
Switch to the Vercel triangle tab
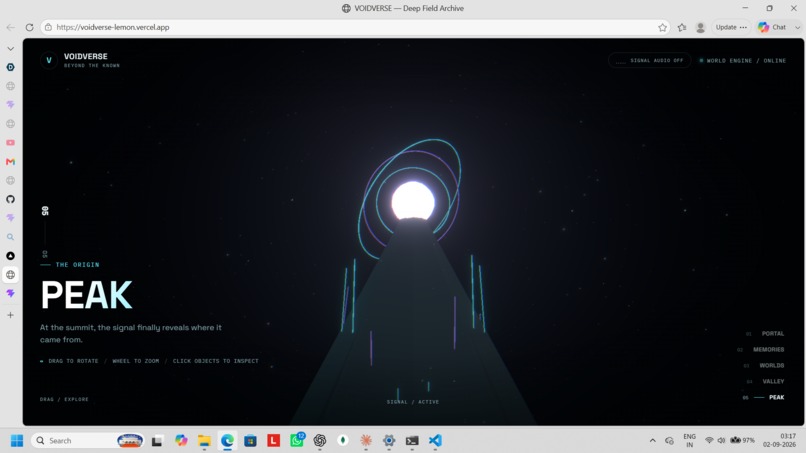(10, 256)
